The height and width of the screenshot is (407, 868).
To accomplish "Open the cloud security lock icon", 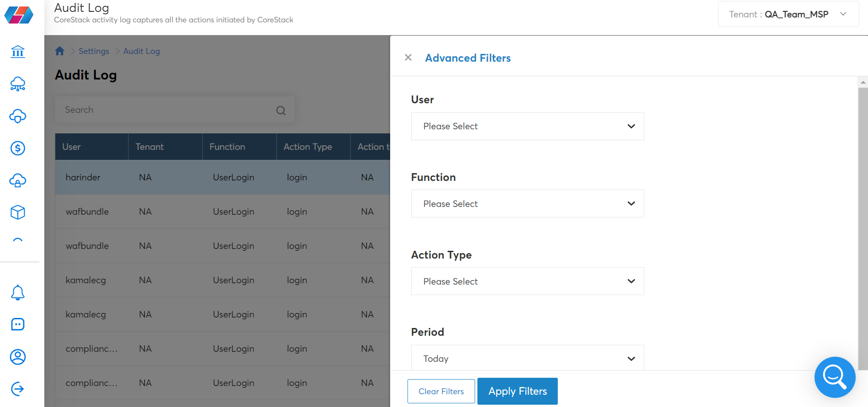I will click(18, 180).
